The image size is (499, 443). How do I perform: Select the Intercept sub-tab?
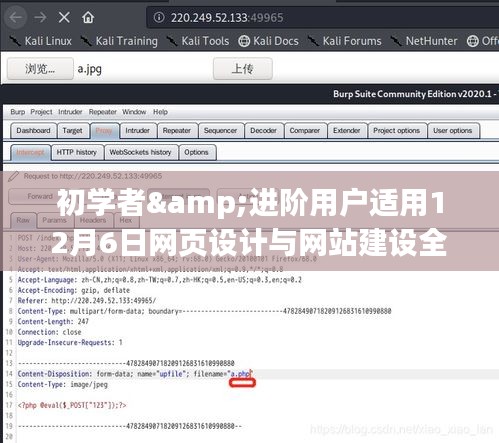point(30,152)
